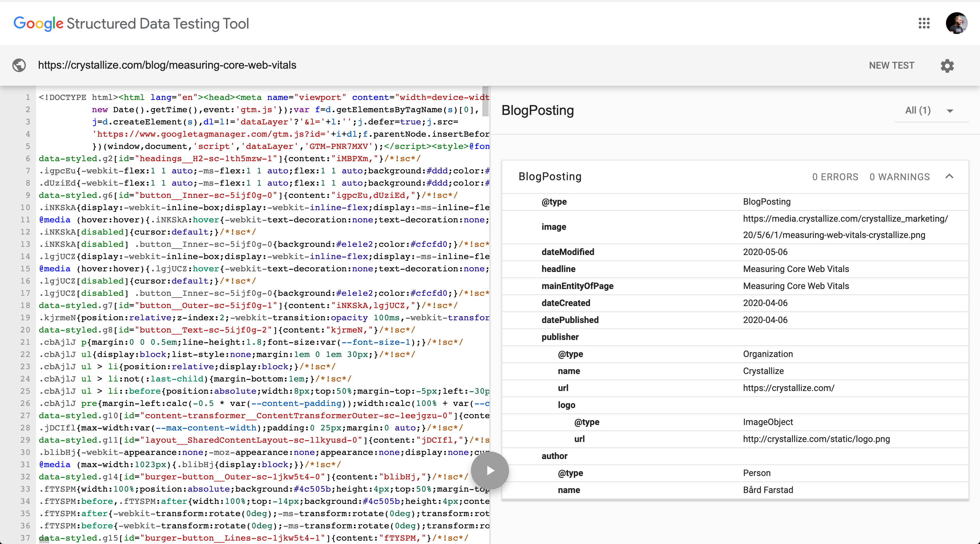The width and height of the screenshot is (980, 544).
Task: Click the dateModified value 2020-05-06
Action: click(x=765, y=252)
